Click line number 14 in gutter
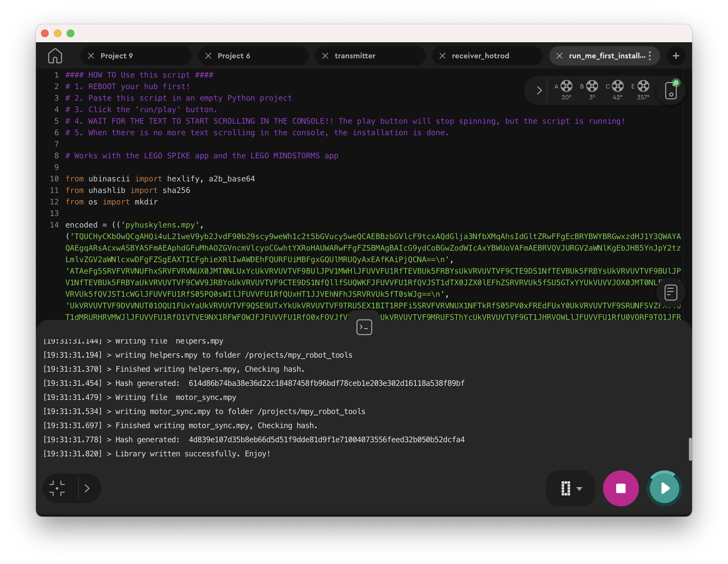728x564 pixels. pyautogui.click(x=54, y=225)
